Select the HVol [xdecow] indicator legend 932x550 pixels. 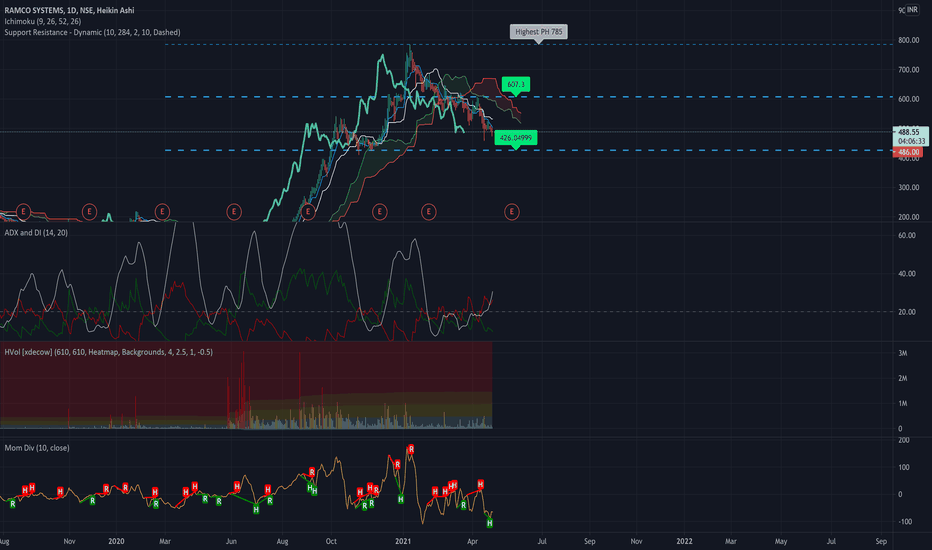click(x=108, y=352)
